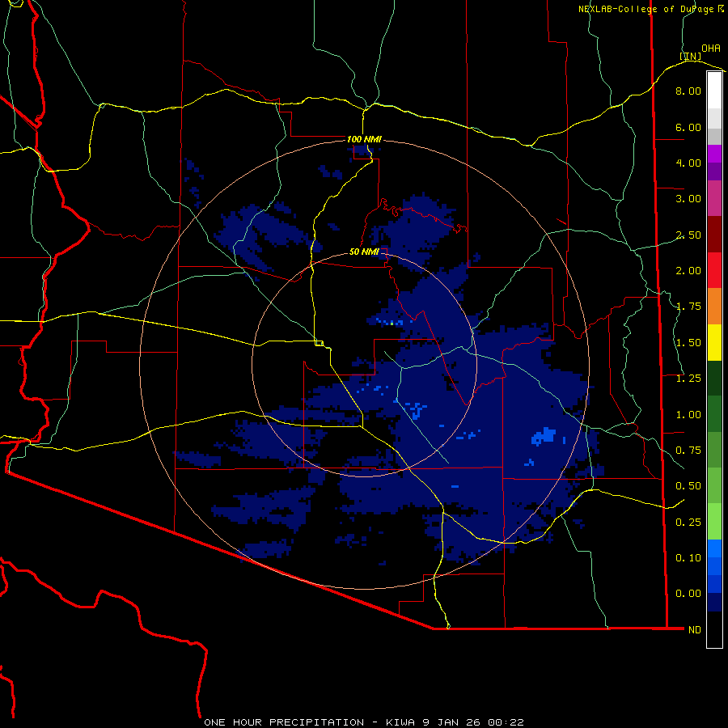
Task: Click the 'NEXLAB-College of DuPage' credit text
Action: click(645, 9)
